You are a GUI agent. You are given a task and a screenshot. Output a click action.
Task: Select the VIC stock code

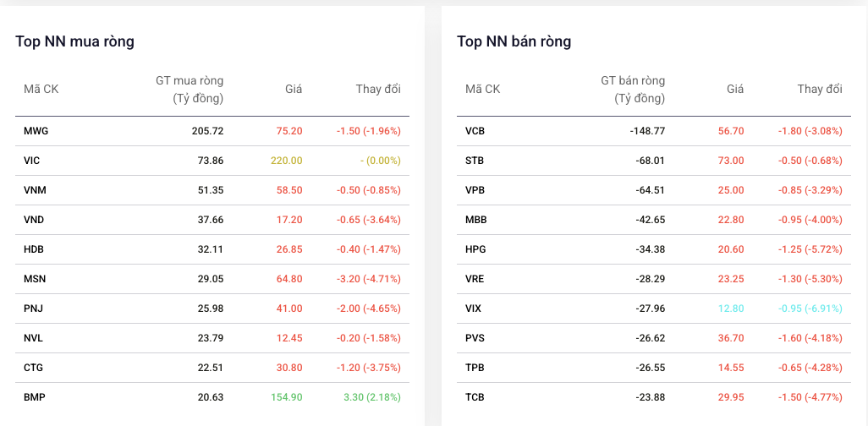click(x=31, y=161)
